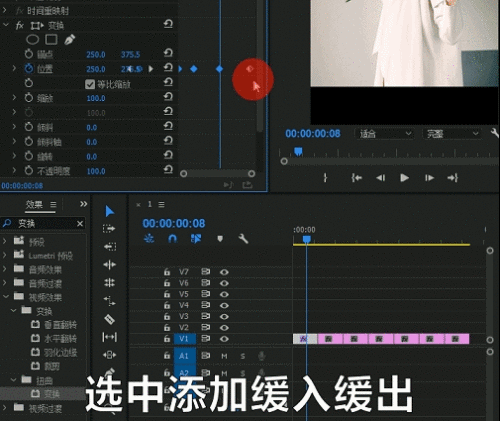This screenshot has height=421, width=500.
Task: Click the timeline ruler playhead
Action: point(307,239)
